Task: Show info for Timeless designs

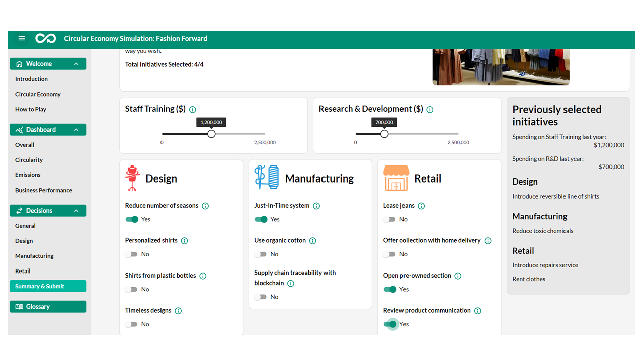Action: [x=178, y=311]
